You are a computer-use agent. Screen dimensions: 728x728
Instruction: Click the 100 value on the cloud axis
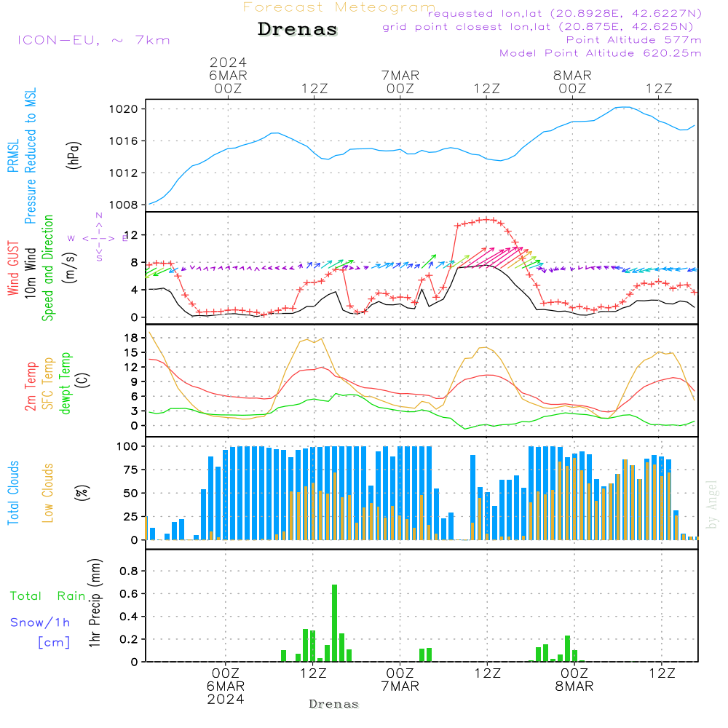click(x=127, y=447)
